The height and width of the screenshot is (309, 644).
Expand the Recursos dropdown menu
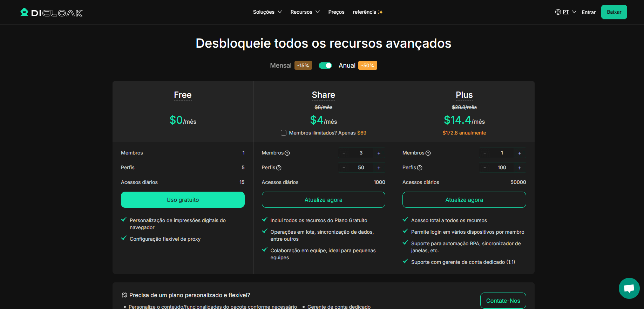pos(305,12)
